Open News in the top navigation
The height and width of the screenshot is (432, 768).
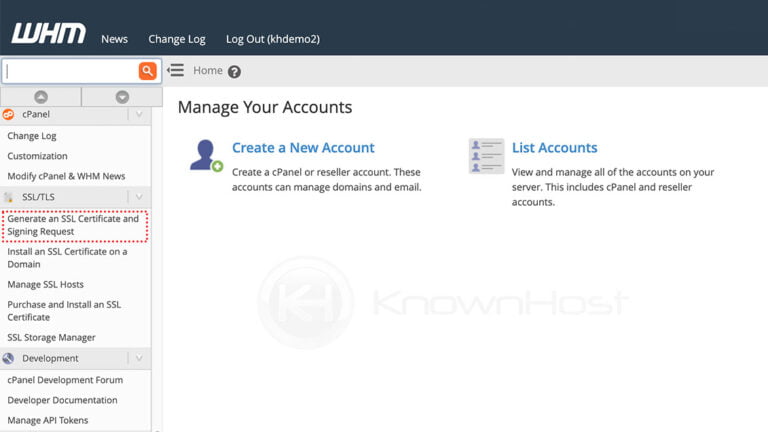point(114,39)
